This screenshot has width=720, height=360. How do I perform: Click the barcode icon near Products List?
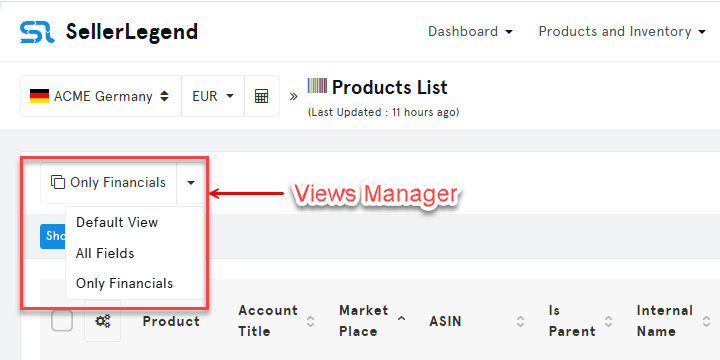click(317, 86)
